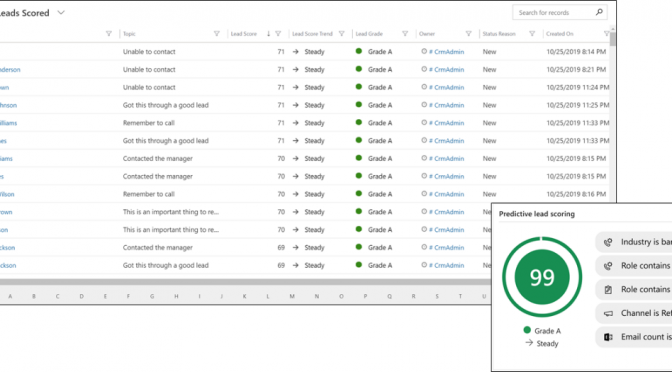Open the lead name link ending 'ilson'
The height and width of the screenshot is (372, 672).
(x=7, y=194)
